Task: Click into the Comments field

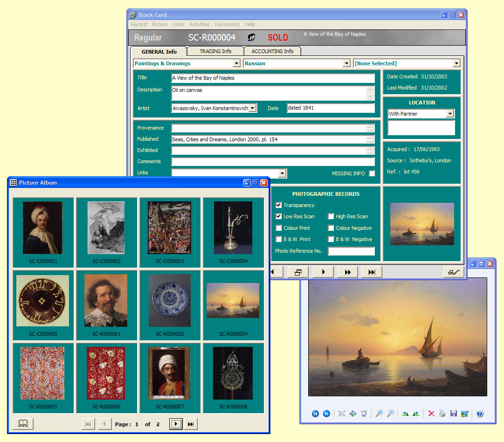Action: [x=273, y=161]
